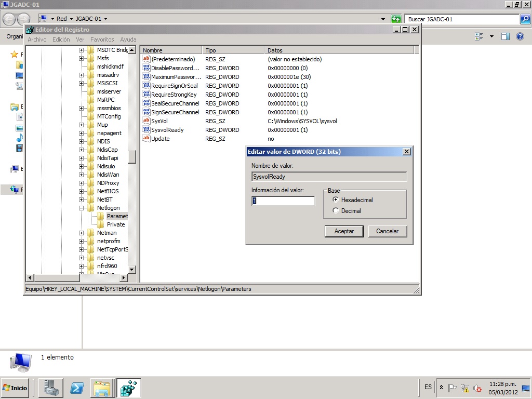The image size is (532, 399).
Task: Show hidden tray icons arrow
Action: click(441, 387)
